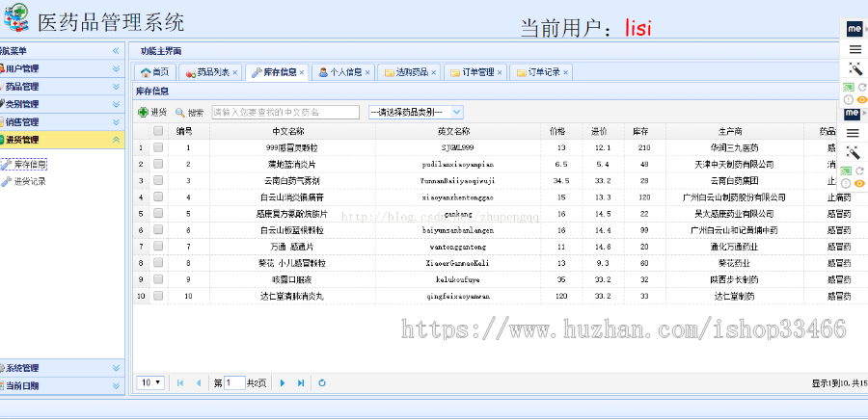Viewport: 868px width, 420px height.
Task: Go to the first page of results
Action: click(x=180, y=382)
